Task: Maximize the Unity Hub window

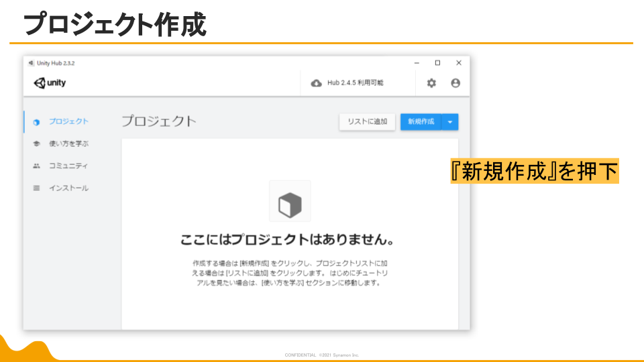Action: (438, 63)
